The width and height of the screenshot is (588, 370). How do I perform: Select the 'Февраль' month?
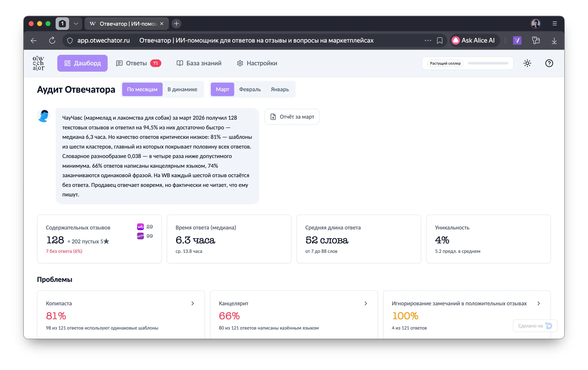(250, 90)
